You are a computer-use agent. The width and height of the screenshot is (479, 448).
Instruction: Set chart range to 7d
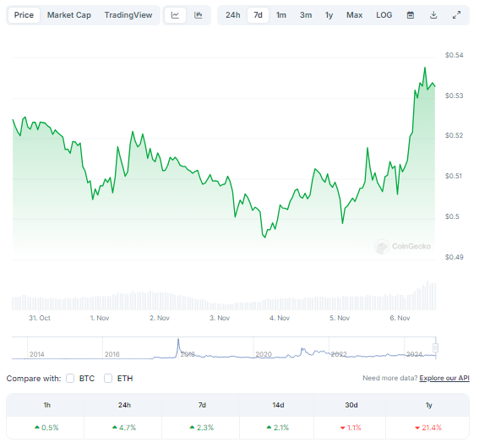(x=258, y=15)
